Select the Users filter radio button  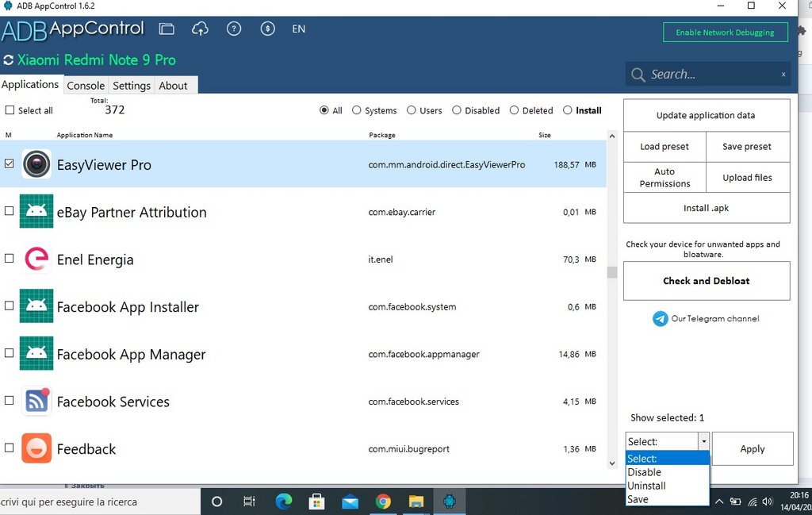pyautogui.click(x=412, y=110)
